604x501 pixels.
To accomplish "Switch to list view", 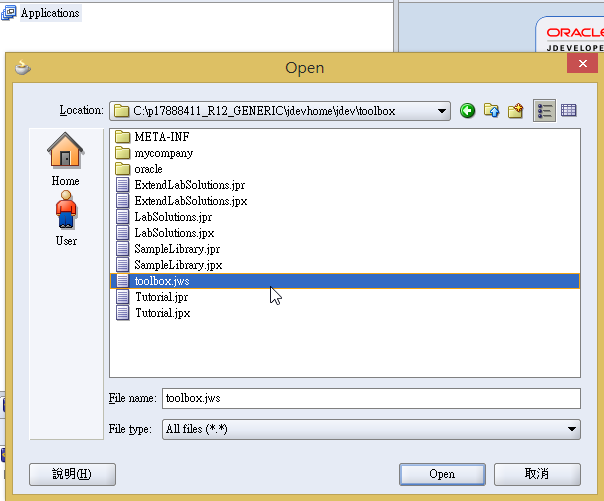I will [x=544, y=111].
